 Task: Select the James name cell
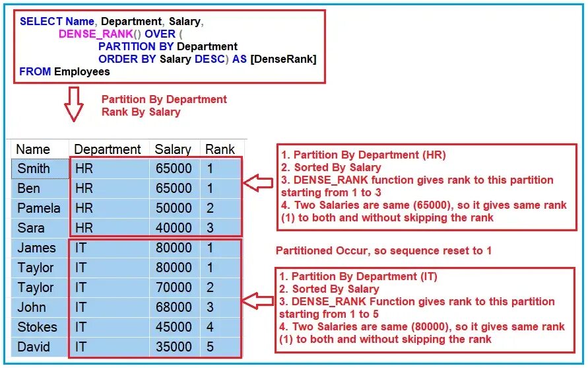click(40, 248)
